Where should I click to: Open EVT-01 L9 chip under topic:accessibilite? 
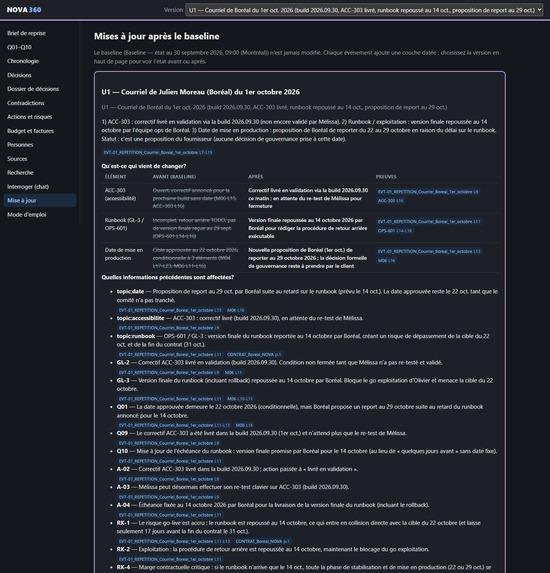pos(168,328)
